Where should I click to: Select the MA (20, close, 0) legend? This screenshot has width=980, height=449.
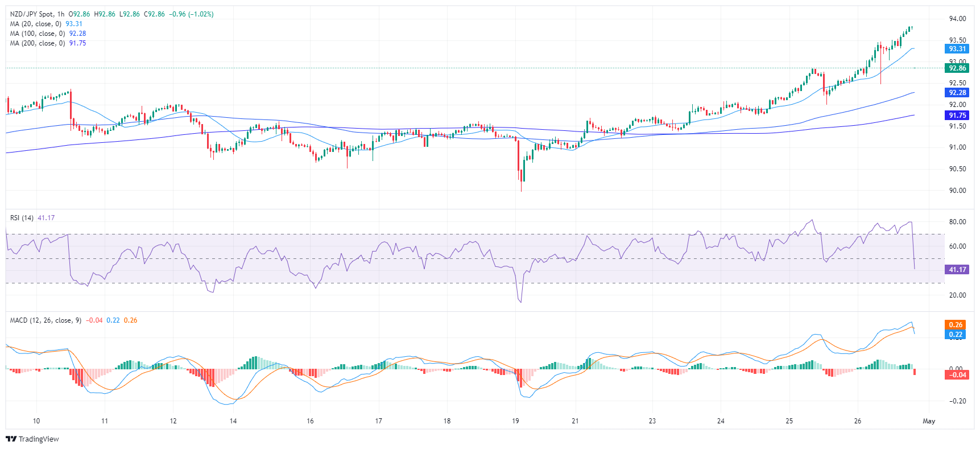click(x=36, y=24)
